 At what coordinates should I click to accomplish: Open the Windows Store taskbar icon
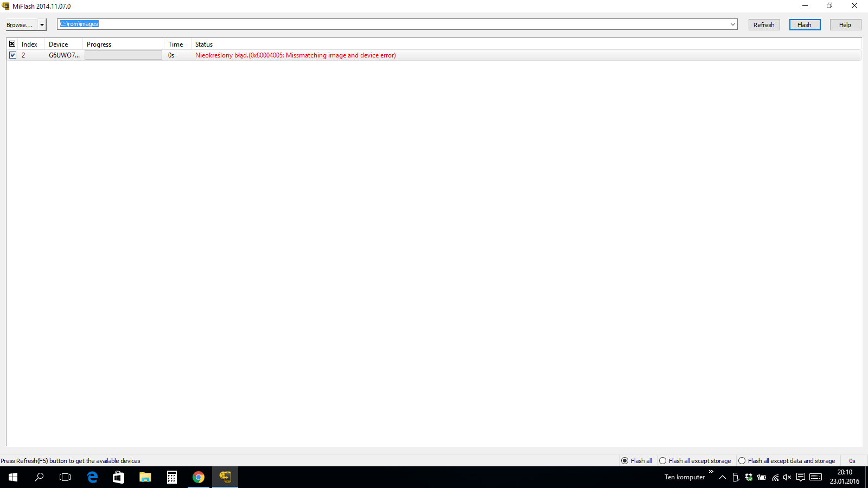(118, 477)
